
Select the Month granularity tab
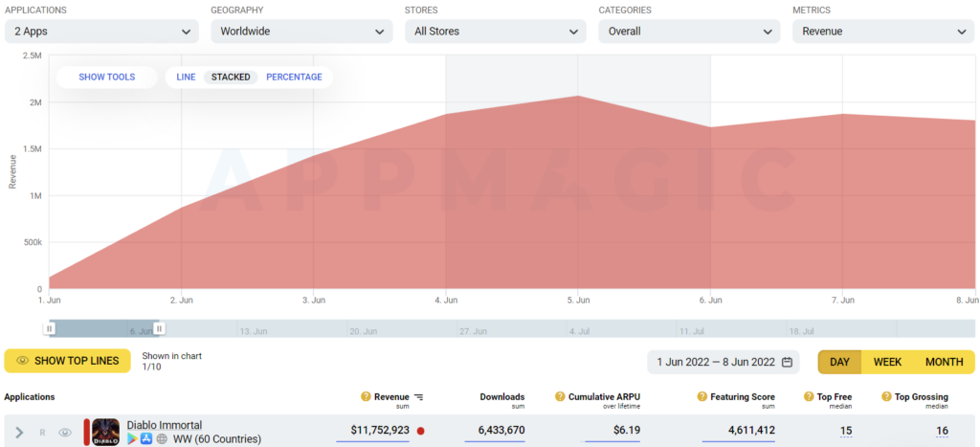pyautogui.click(x=944, y=362)
